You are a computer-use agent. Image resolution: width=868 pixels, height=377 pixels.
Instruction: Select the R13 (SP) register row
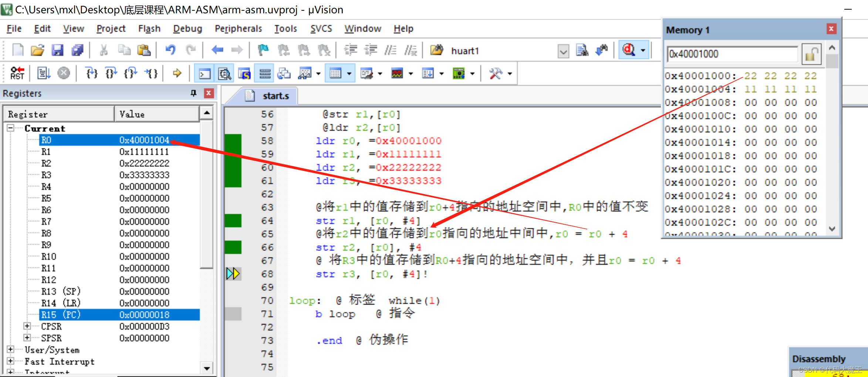pyautogui.click(x=119, y=291)
